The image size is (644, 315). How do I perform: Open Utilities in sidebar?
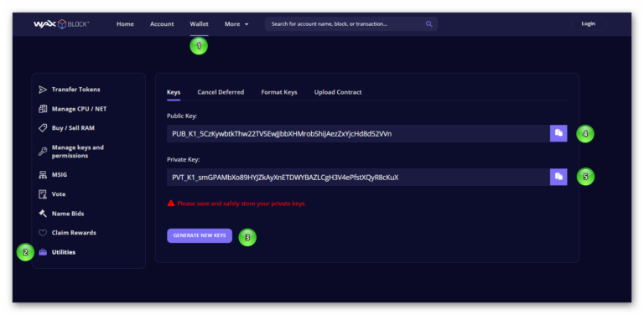click(64, 252)
